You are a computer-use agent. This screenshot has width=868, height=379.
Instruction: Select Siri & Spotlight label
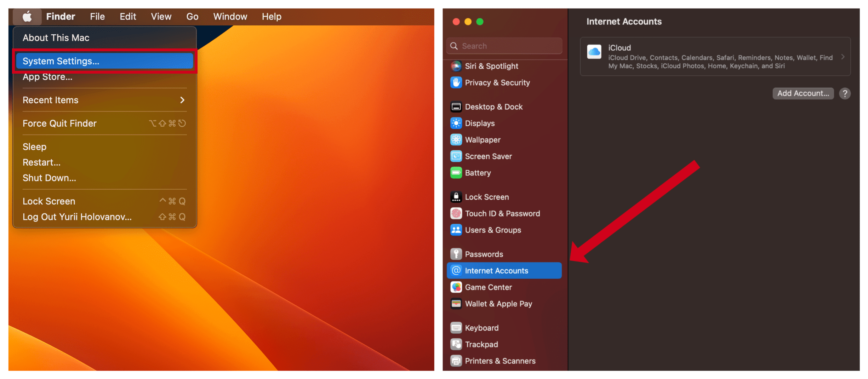click(x=491, y=66)
